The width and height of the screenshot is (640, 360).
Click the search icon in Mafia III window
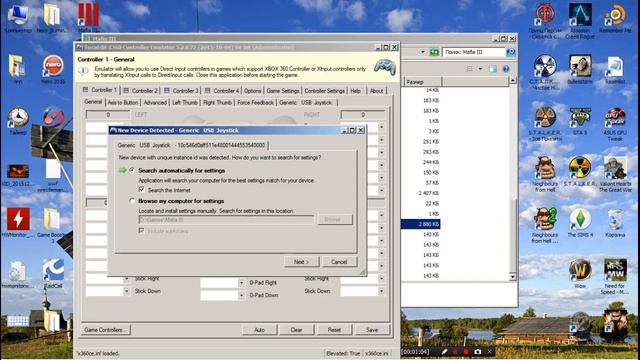pyautogui.click(x=510, y=52)
